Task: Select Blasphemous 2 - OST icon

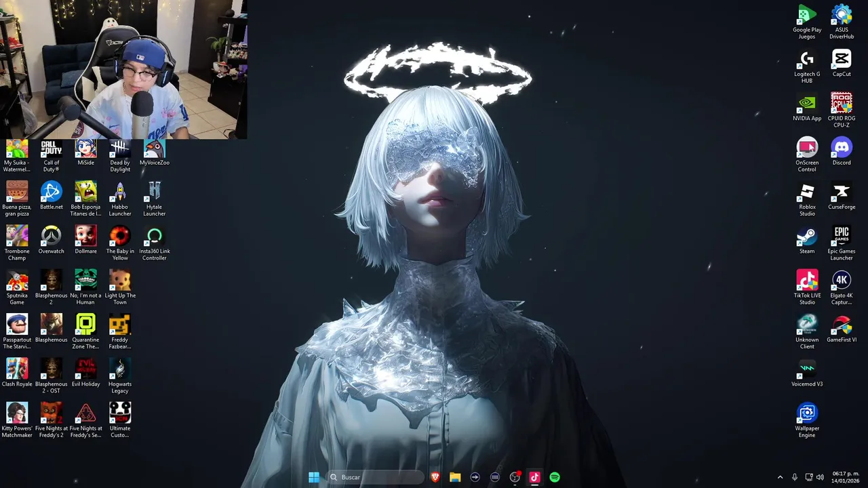Action: [51, 376]
